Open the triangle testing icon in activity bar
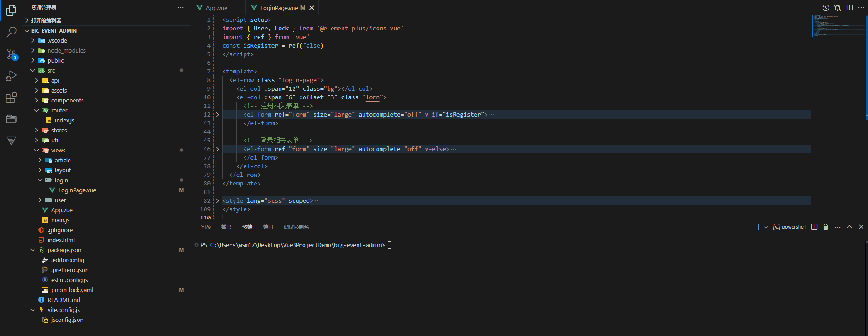 [x=11, y=141]
